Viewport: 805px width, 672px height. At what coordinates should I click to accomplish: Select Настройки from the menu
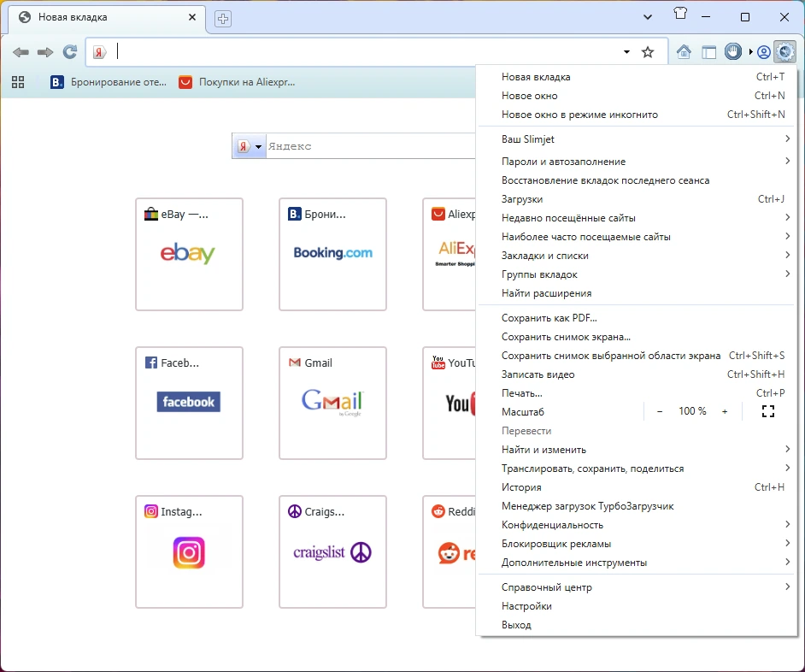coord(526,606)
